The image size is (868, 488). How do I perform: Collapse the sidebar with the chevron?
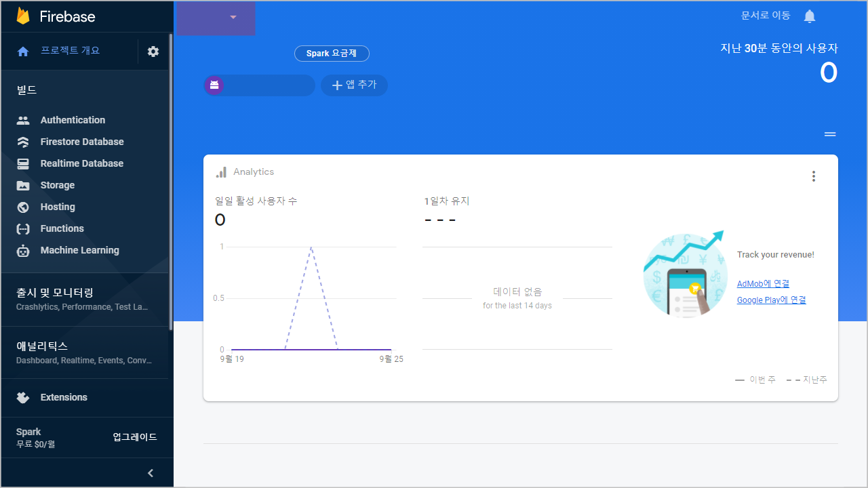click(x=151, y=473)
